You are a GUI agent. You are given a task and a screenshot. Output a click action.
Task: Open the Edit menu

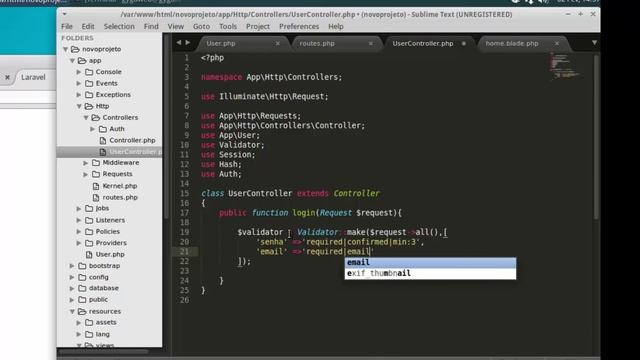pyautogui.click(x=88, y=27)
